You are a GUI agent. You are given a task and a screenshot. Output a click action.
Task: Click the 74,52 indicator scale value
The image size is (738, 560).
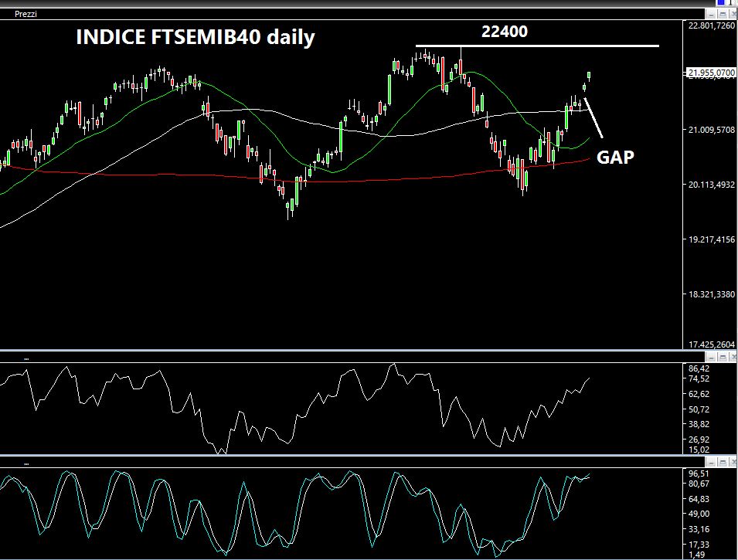click(x=699, y=378)
